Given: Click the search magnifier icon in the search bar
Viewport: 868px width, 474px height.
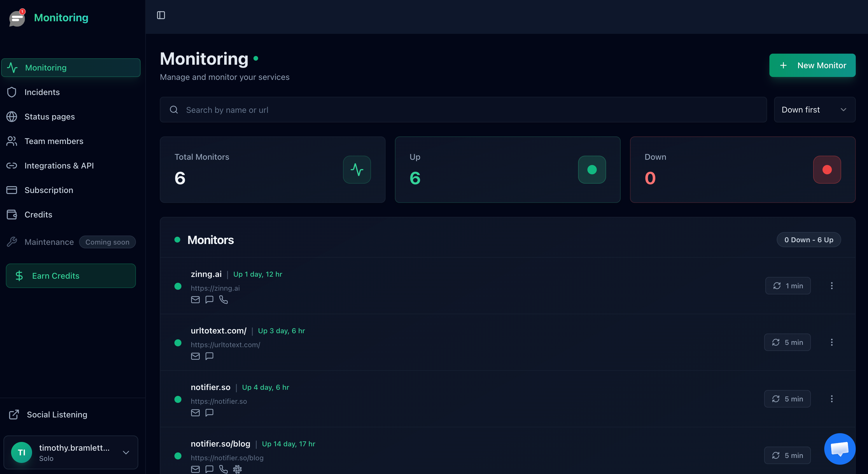Looking at the screenshot, I should click(174, 110).
